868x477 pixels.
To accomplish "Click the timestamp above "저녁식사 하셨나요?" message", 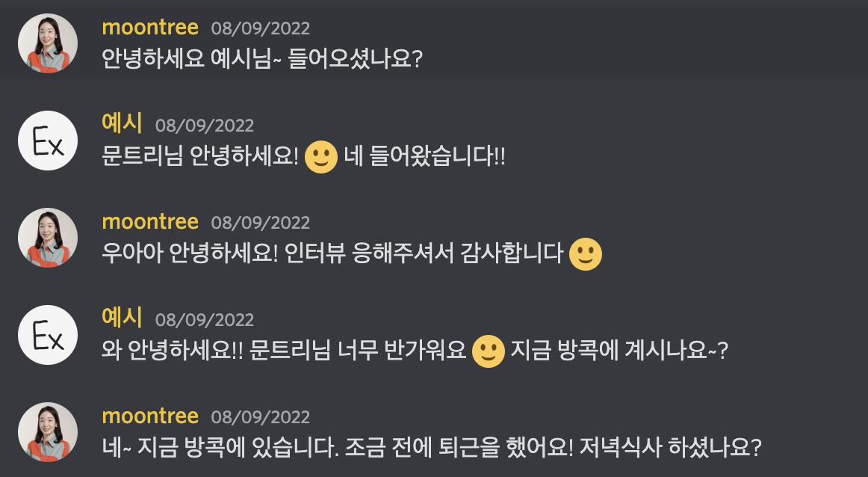I will click(x=260, y=417).
